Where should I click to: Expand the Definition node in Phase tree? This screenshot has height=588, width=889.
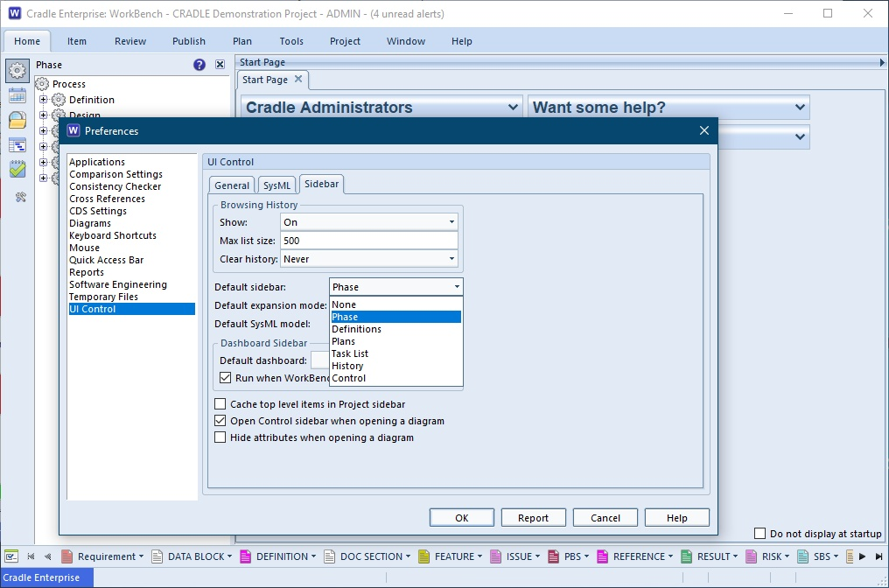coord(43,100)
